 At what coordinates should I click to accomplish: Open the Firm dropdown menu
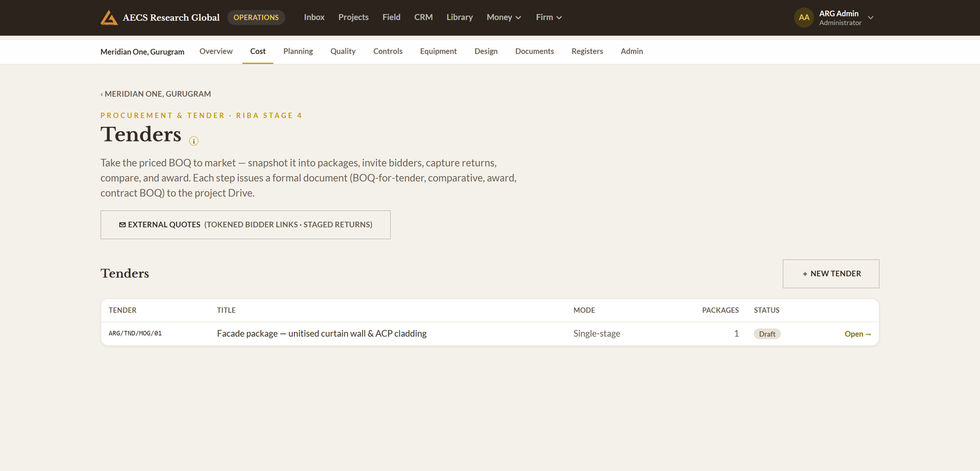(549, 17)
